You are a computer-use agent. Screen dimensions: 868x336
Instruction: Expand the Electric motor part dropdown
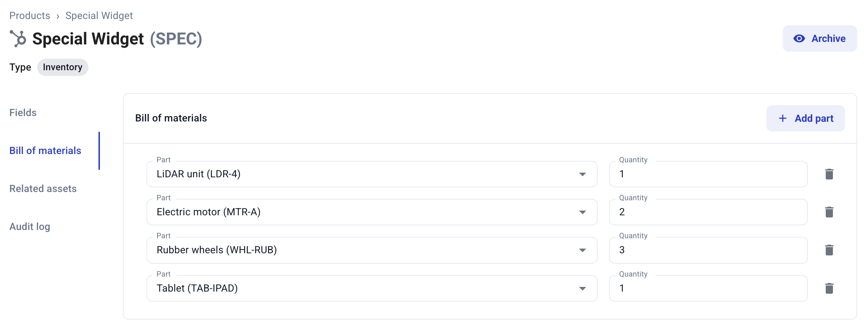point(582,212)
